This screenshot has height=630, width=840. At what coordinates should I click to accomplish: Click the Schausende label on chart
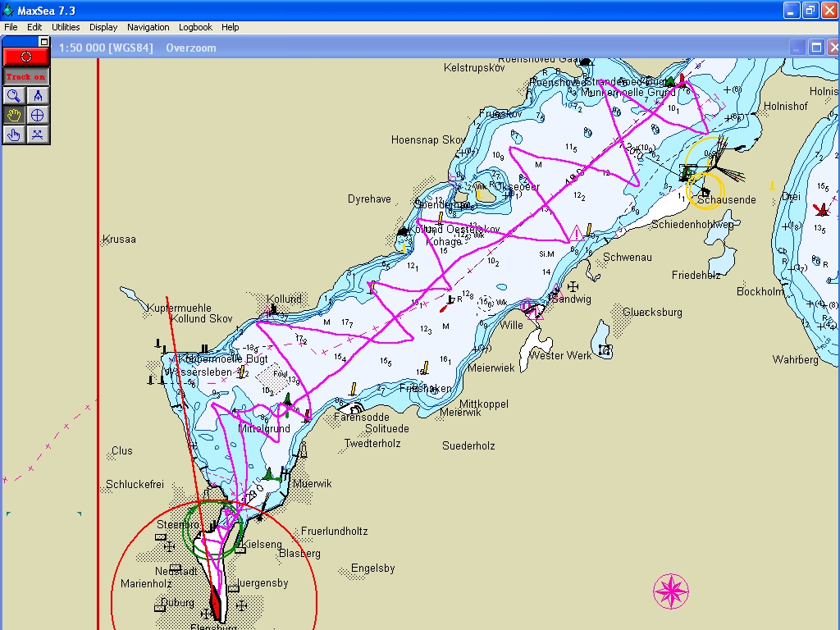(x=727, y=200)
